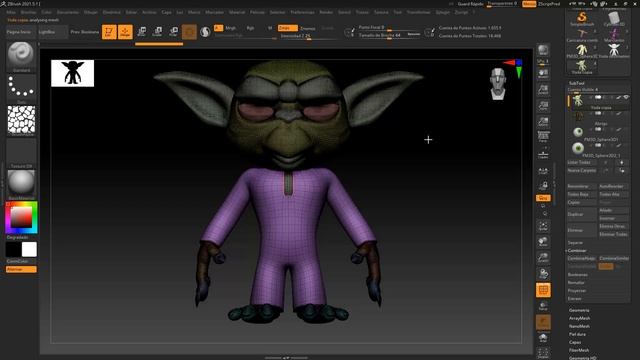Click the Xpose icon at shelf bottom

pos(543,353)
